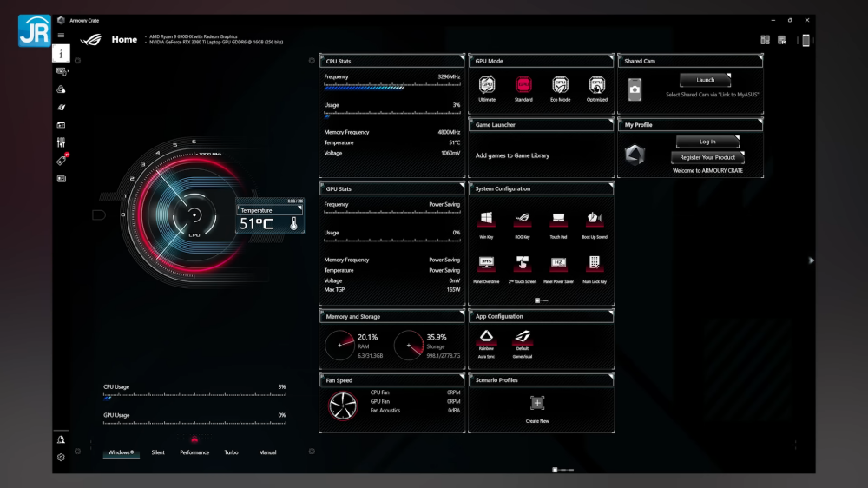
Task: Click the Register Your Product button
Action: [707, 157]
